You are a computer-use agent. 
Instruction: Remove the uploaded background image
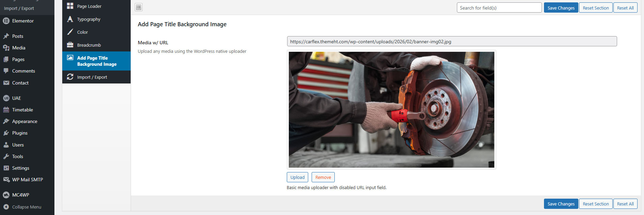pyautogui.click(x=323, y=177)
